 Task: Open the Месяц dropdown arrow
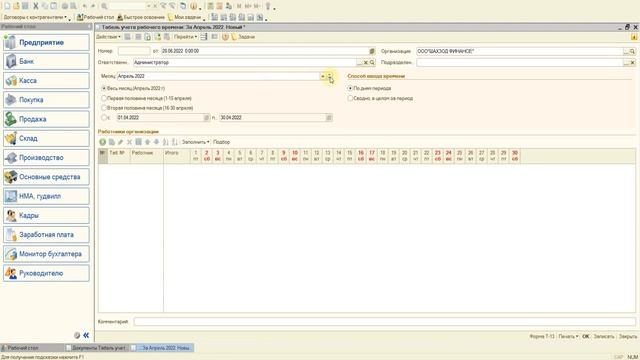322,76
